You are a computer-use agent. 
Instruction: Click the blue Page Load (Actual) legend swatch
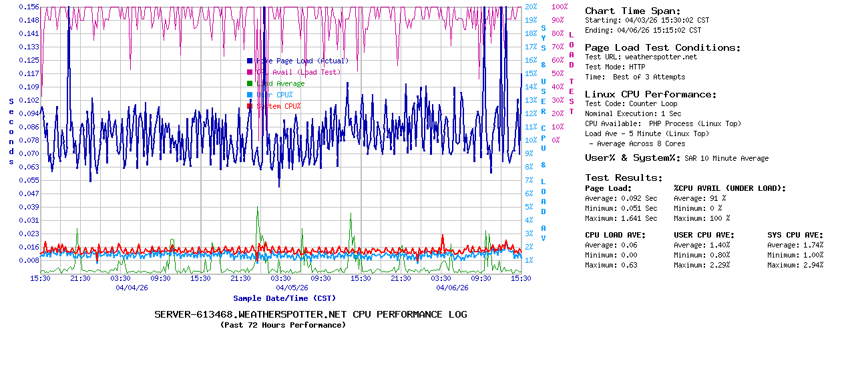point(250,61)
